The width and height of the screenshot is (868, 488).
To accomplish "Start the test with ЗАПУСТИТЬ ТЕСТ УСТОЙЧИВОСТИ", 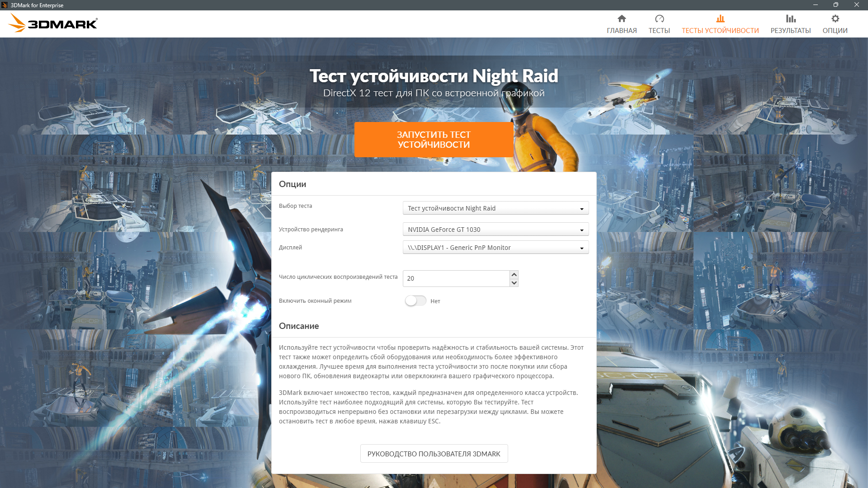I will (x=434, y=140).
